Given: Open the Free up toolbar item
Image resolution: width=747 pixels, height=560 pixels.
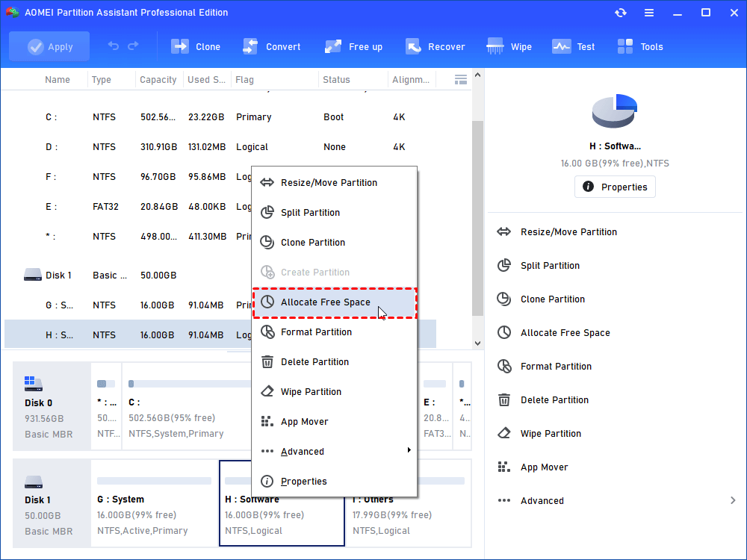Looking at the screenshot, I should pos(353,46).
